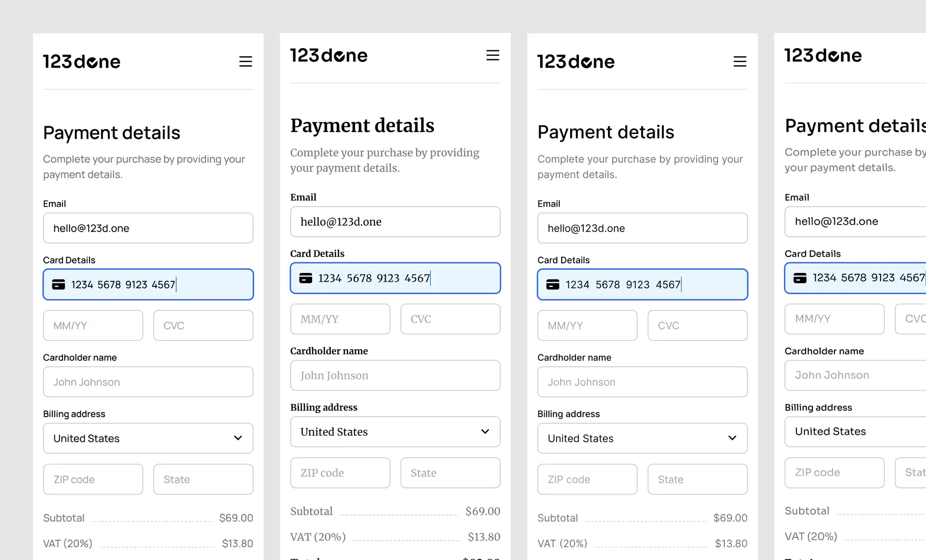Click $13.80 VAT value in second card
The height and width of the screenshot is (560, 926).
click(484, 537)
